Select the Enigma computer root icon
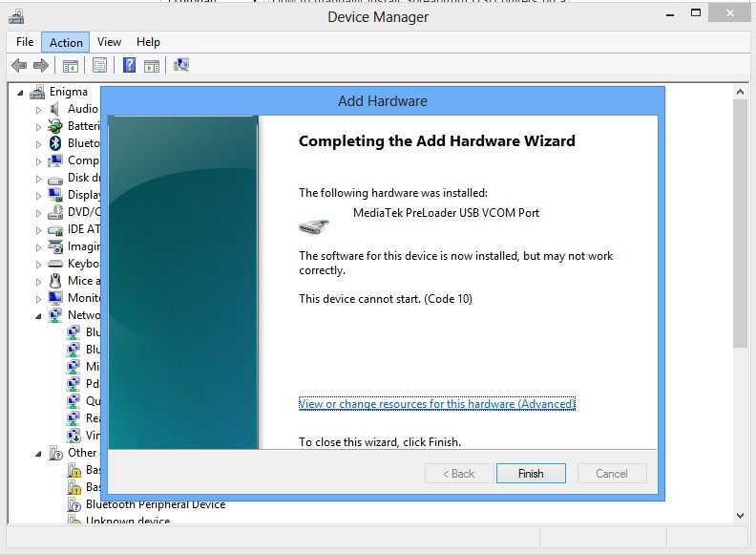The height and width of the screenshot is (555, 756). click(37, 92)
